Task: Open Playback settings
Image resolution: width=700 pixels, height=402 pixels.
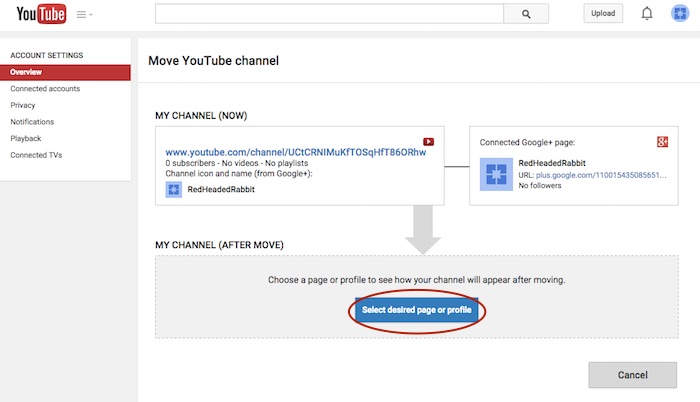Action: click(x=26, y=138)
